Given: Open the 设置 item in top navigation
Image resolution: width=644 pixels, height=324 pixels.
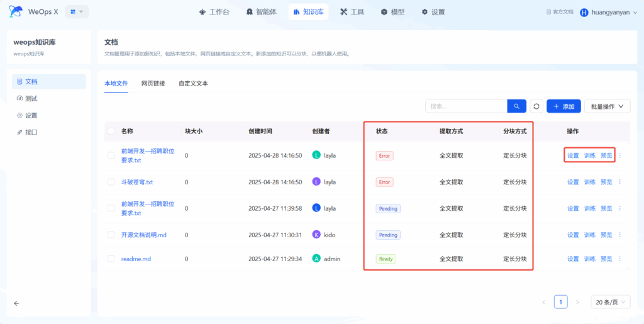Looking at the screenshot, I should (x=433, y=12).
